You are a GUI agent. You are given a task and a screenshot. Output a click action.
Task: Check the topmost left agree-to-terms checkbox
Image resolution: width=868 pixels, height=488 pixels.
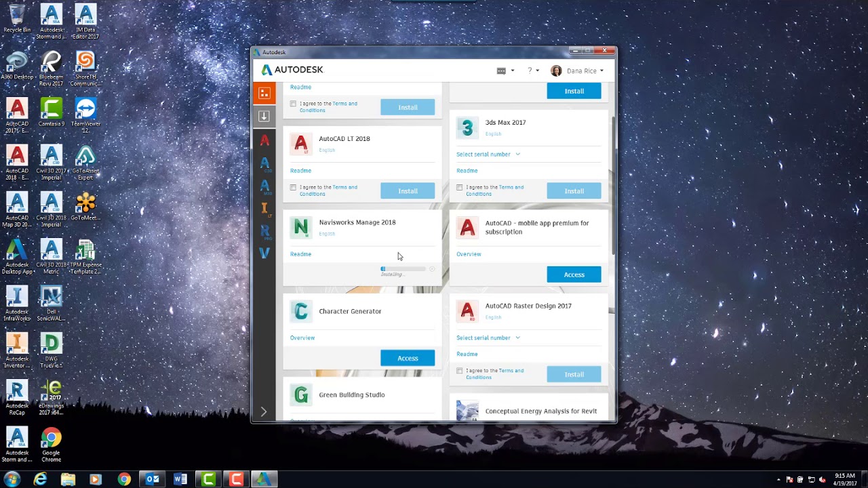(x=293, y=104)
